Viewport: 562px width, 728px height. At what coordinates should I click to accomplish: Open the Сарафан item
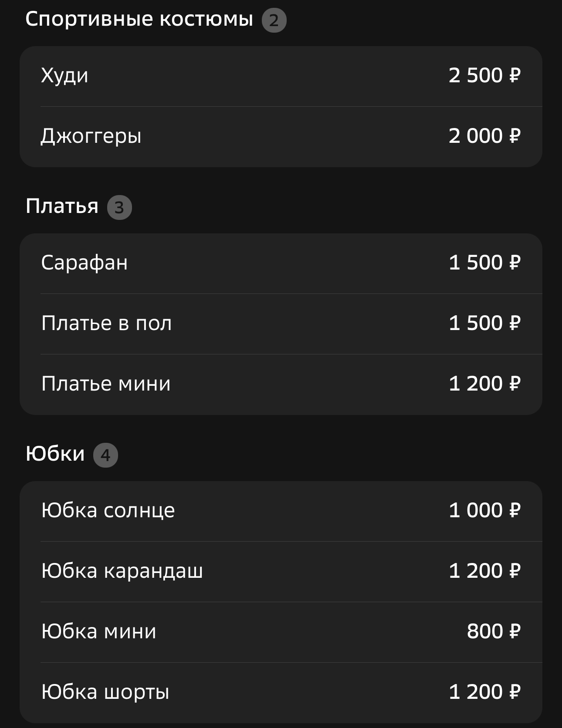281,263
